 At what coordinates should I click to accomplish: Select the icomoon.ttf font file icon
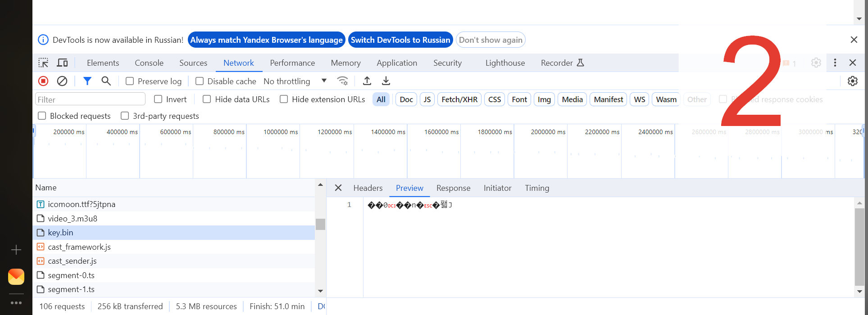(x=41, y=204)
